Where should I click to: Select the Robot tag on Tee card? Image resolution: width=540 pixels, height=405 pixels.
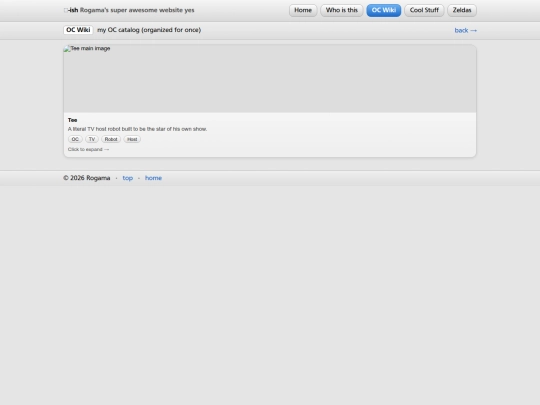pyautogui.click(x=111, y=139)
